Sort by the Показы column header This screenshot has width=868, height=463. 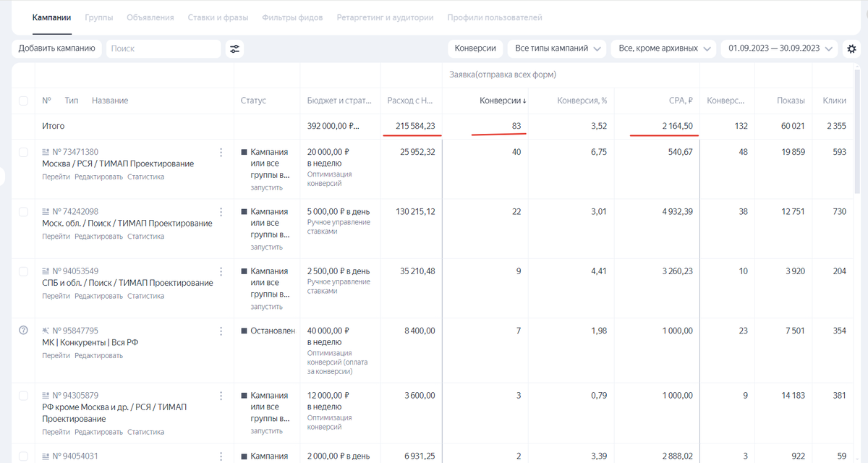coord(791,101)
